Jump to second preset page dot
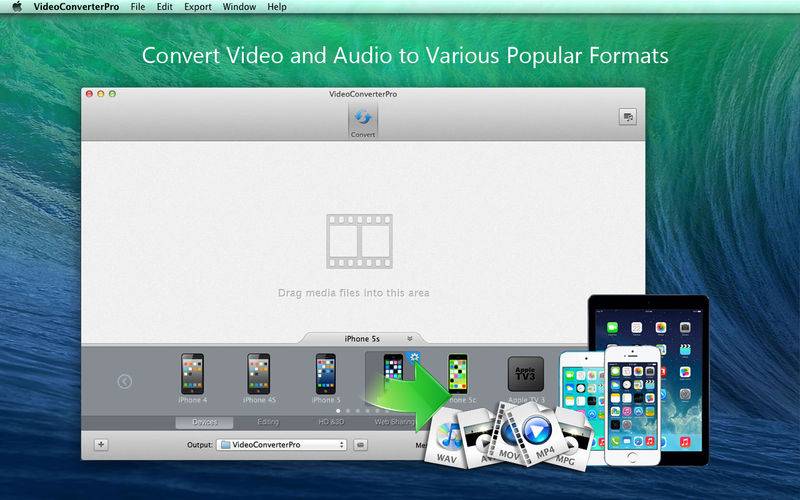Screen dimensions: 800x500 pos(348,410)
